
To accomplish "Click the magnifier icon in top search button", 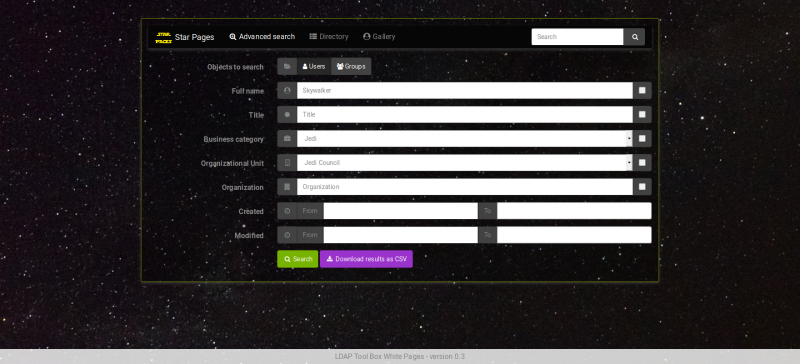I will click(x=635, y=37).
